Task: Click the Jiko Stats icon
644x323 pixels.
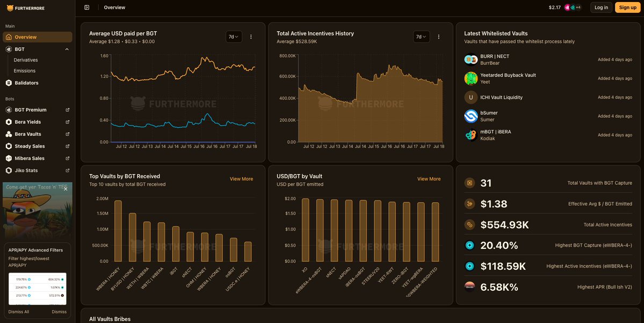Action: click(x=9, y=170)
